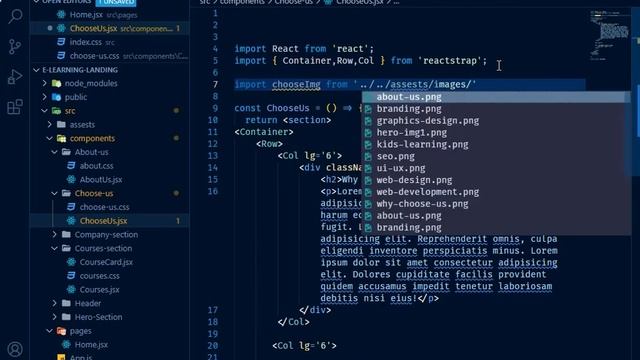Click the </Col> closing tag on line 18
Image resolution: width=640 pixels, height=360 pixels.
tap(293, 322)
